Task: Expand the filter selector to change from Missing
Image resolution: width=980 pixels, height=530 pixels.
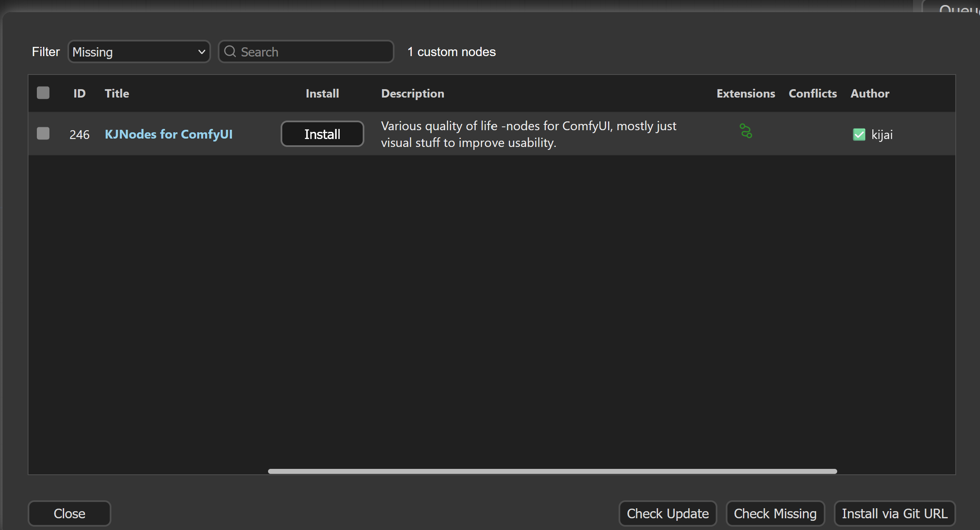Action: pos(138,51)
